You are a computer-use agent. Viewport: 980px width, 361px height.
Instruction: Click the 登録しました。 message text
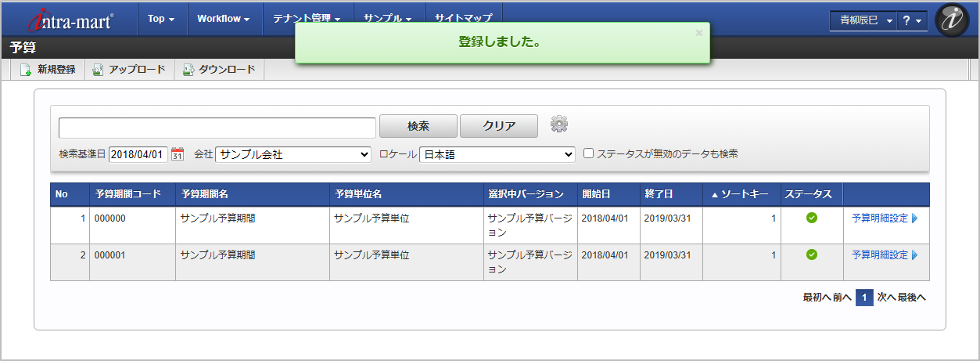pos(502,43)
